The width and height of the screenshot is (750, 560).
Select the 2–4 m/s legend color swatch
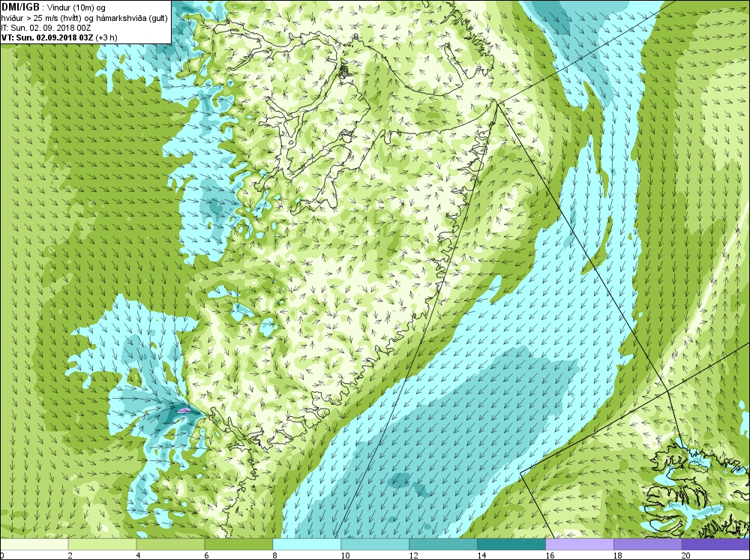[102, 544]
